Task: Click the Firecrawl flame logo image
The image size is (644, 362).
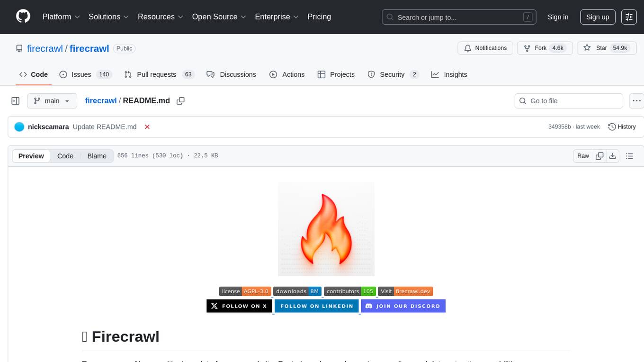Action: [326, 229]
